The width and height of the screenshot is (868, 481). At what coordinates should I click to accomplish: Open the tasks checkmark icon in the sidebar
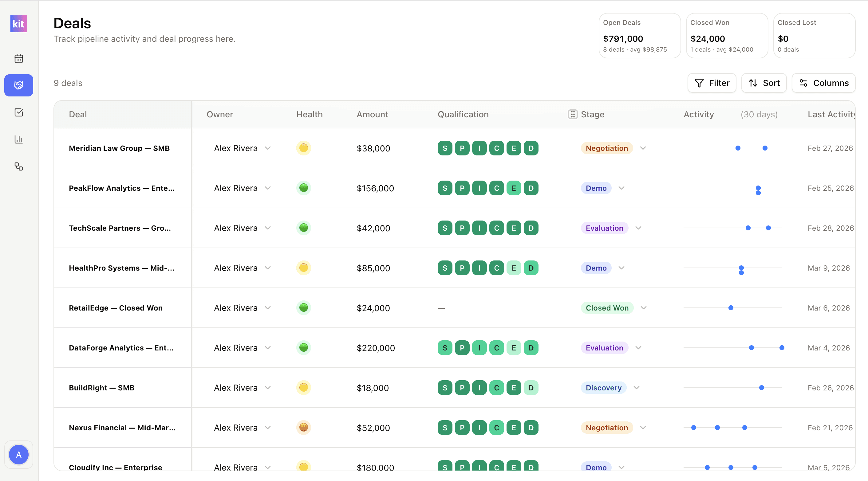[18, 112]
